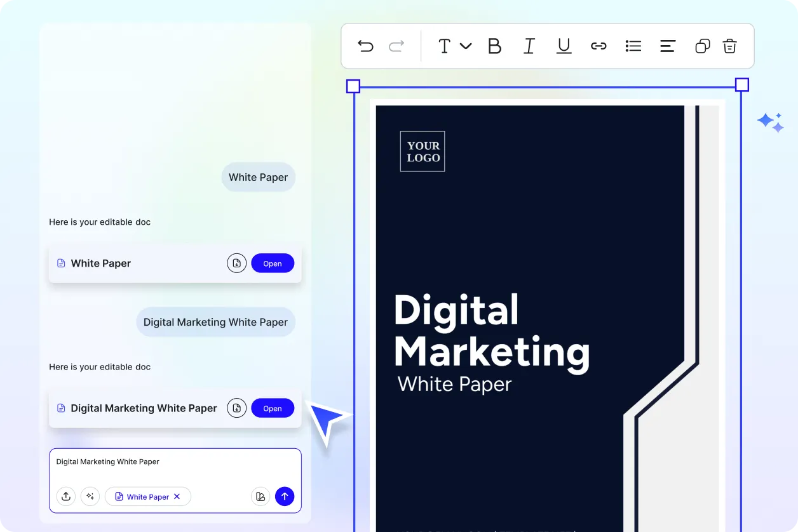Click the top-right selection handle

coord(742,85)
